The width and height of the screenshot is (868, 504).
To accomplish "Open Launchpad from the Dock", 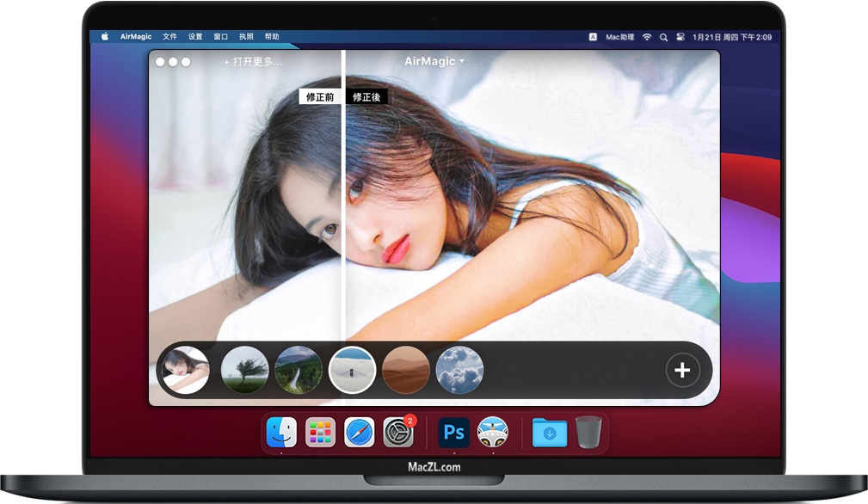I will coord(320,433).
